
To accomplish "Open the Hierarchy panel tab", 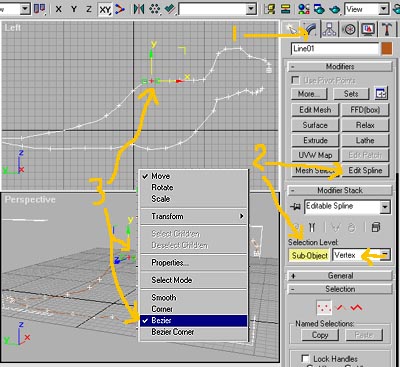I will click(x=330, y=29).
